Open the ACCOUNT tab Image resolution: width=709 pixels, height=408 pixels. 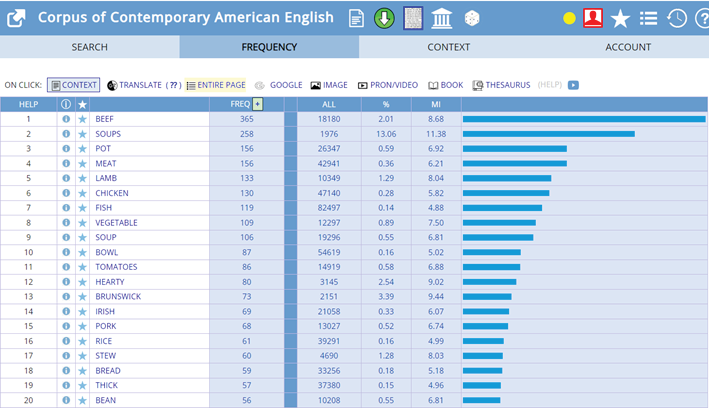pos(628,47)
